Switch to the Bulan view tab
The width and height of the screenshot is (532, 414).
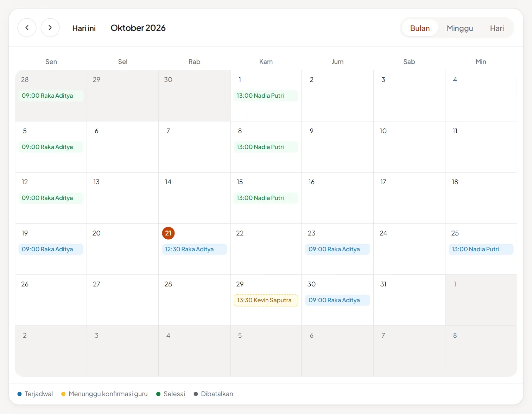[420, 28]
